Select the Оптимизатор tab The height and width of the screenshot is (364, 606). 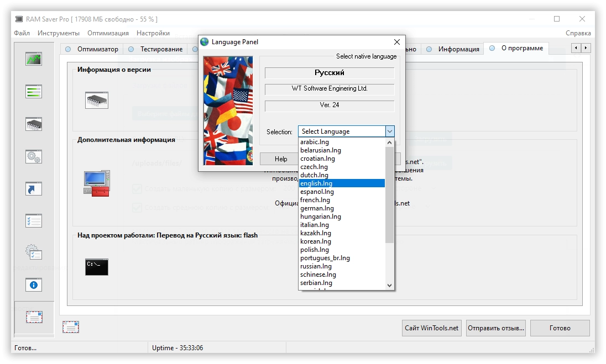(x=92, y=49)
